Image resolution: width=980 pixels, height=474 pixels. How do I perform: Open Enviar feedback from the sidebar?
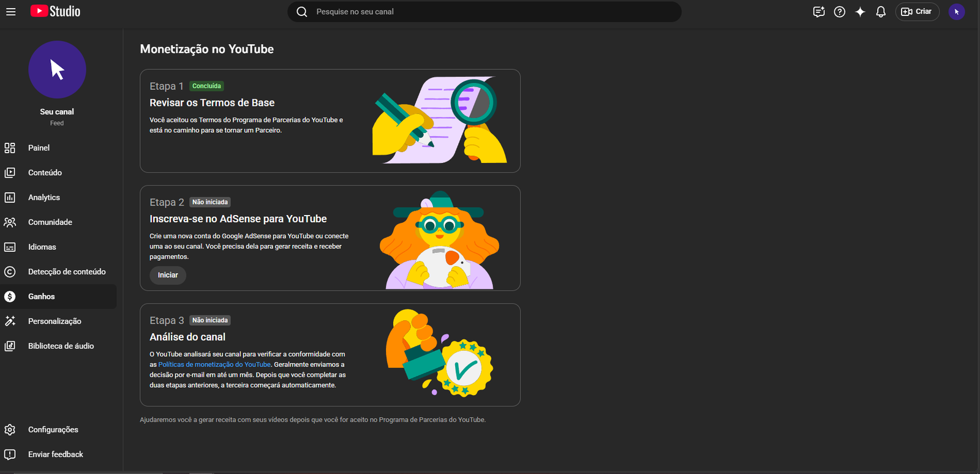click(x=58, y=454)
